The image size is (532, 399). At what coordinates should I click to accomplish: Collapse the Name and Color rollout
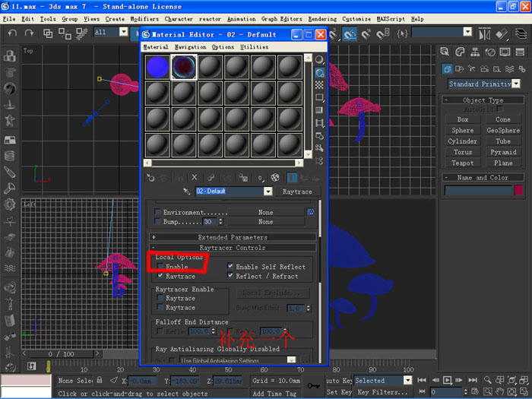tap(483, 177)
